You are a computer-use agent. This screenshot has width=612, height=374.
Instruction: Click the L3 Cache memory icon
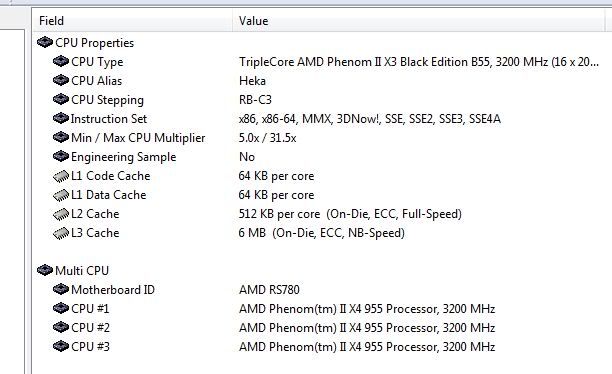pyautogui.click(x=61, y=233)
